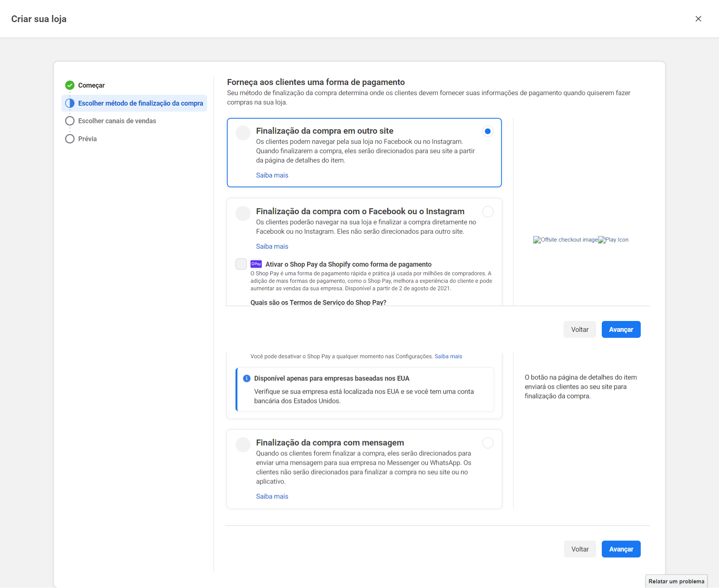Close the Criar sua loja dialog
Image resolution: width=719 pixels, height=588 pixels.
(x=698, y=19)
